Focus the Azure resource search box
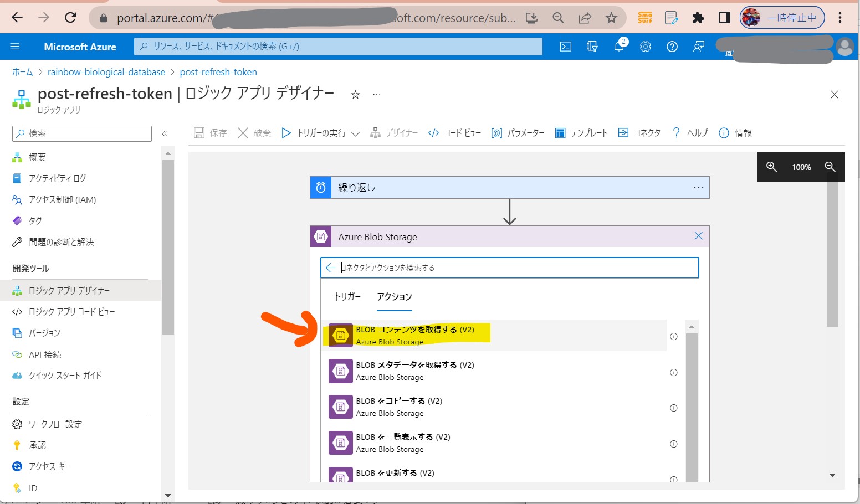This screenshot has width=860, height=504. coord(338,47)
